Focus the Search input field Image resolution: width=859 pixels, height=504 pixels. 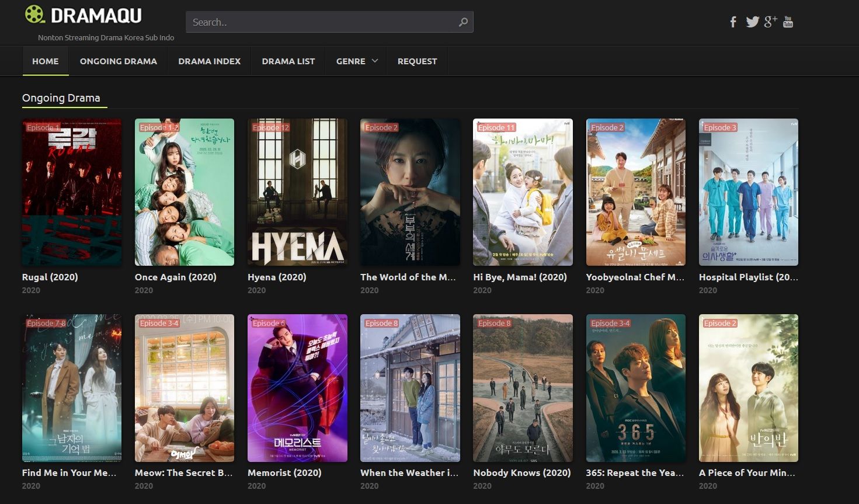[x=329, y=22]
